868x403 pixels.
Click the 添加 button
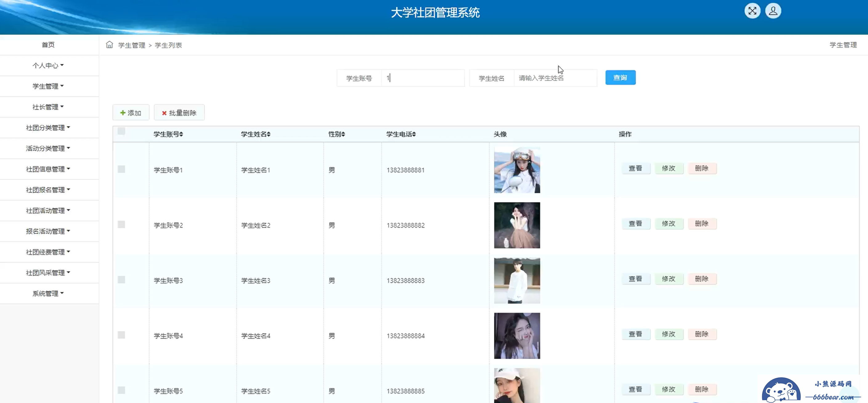(131, 113)
